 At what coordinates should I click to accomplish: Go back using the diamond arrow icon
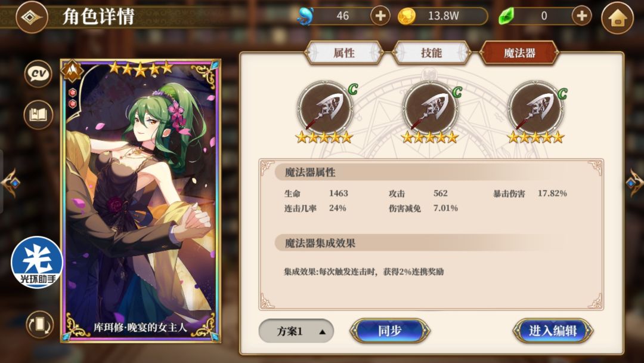pyautogui.click(x=32, y=17)
